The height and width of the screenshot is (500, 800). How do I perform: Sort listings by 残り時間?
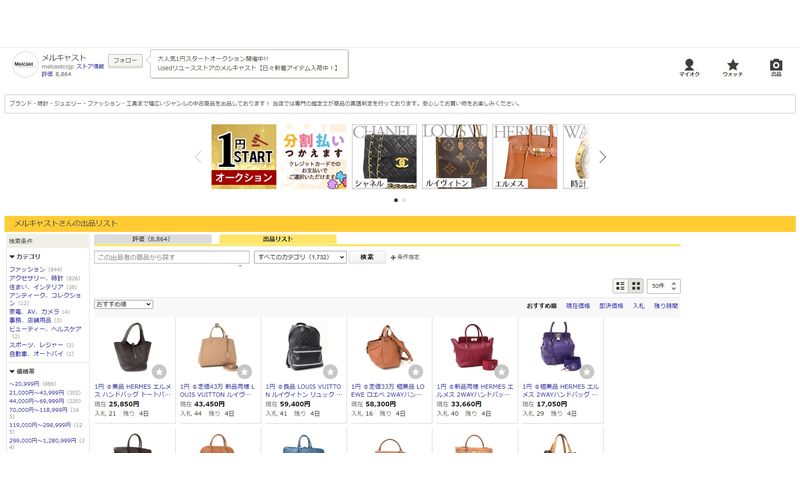[666, 306]
